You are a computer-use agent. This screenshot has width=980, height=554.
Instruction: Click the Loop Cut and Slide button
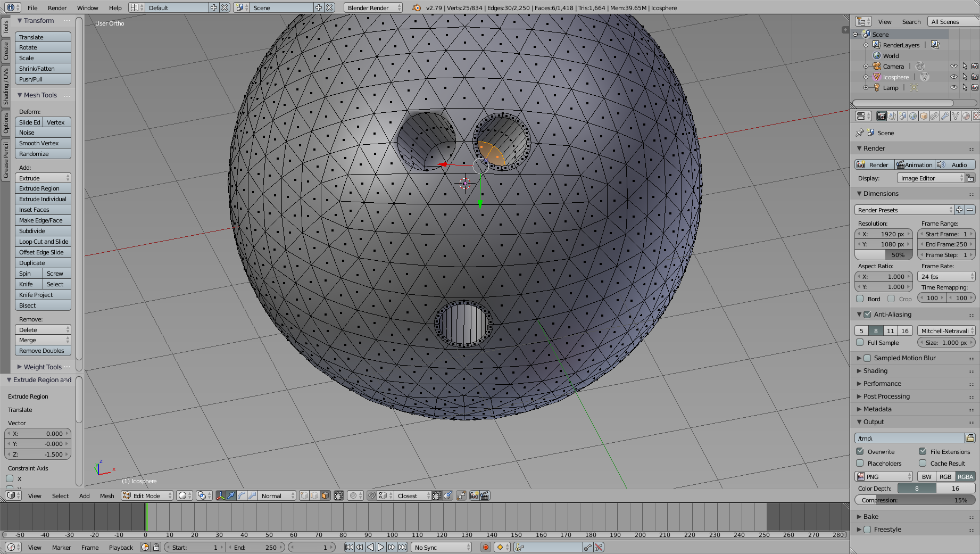click(43, 242)
